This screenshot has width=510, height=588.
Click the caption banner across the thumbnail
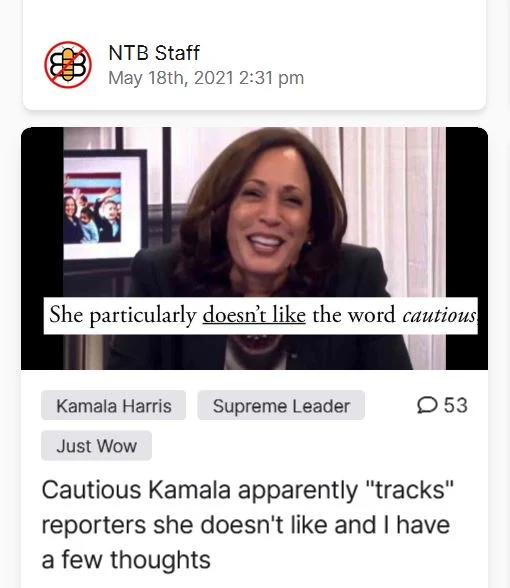coord(261,315)
